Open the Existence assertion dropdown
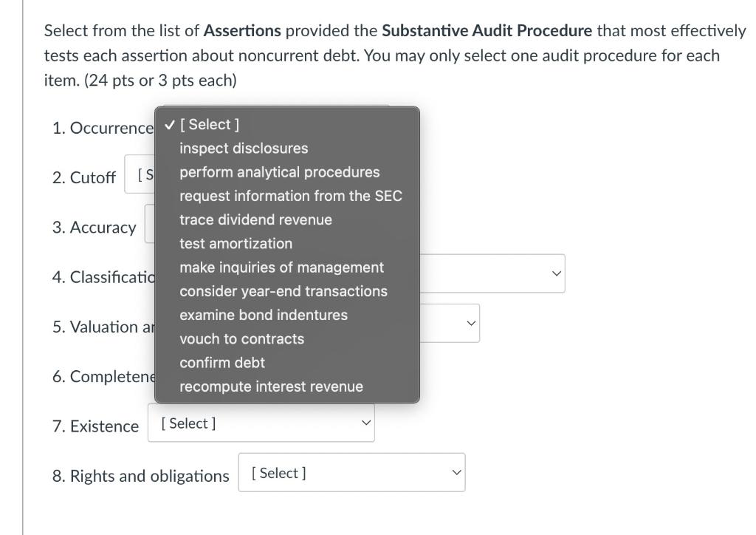Viewport: 756px width, 535px height. (x=260, y=422)
